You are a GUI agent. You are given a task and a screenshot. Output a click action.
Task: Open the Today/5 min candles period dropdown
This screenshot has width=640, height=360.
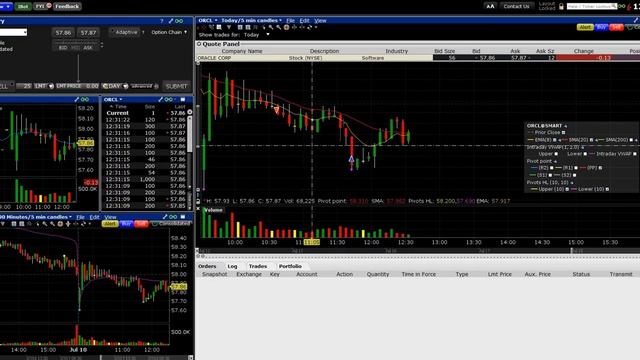click(x=251, y=20)
